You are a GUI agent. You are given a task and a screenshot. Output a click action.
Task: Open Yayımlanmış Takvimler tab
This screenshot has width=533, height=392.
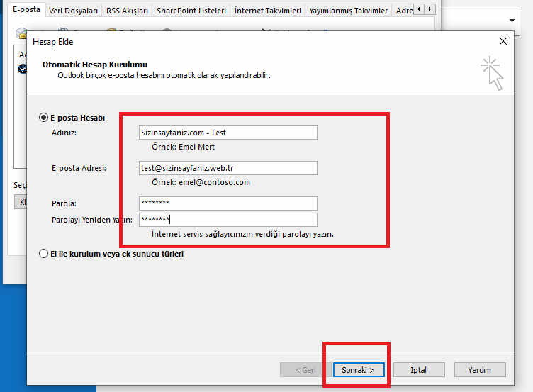click(349, 11)
